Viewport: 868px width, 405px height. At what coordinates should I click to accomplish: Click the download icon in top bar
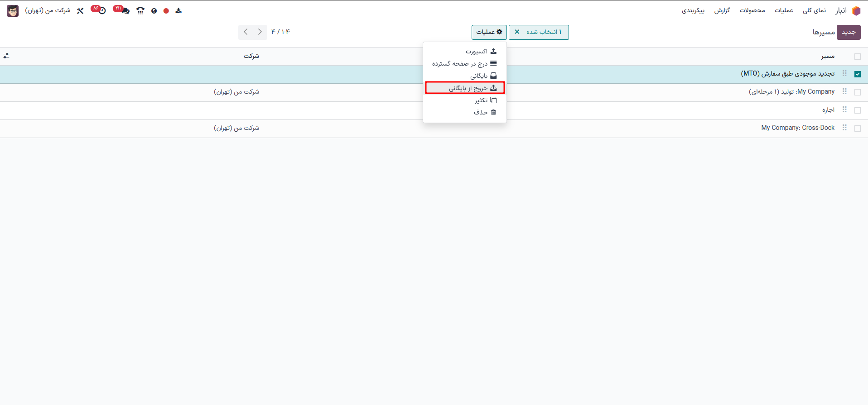click(178, 11)
